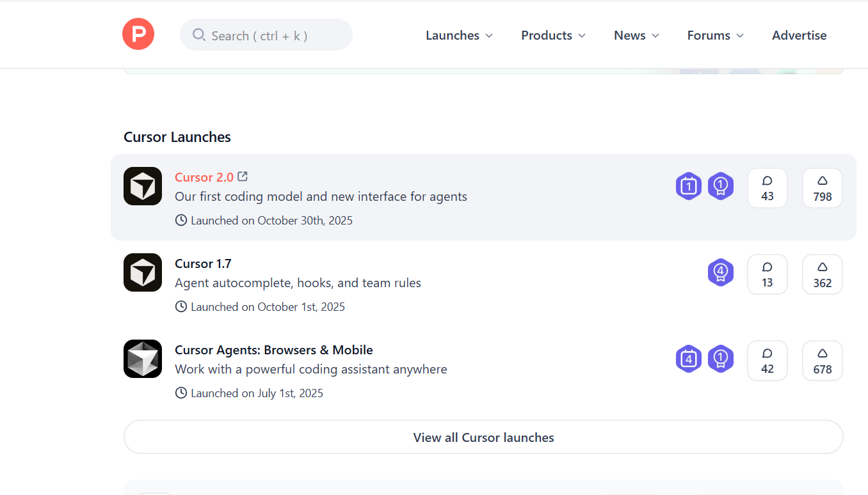Click the ranking medal badge on Cursor 1.7
The width and height of the screenshot is (868, 495).
tap(721, 272)
